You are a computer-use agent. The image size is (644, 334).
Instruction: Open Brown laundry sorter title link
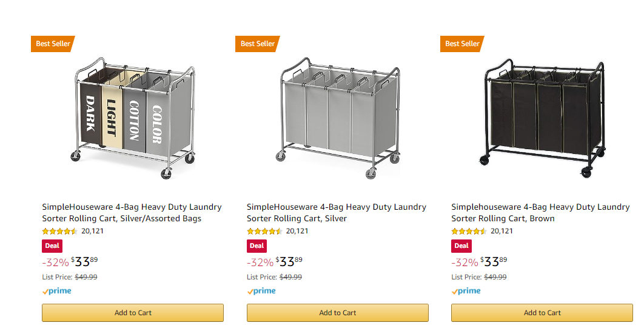tap(540, 212)
